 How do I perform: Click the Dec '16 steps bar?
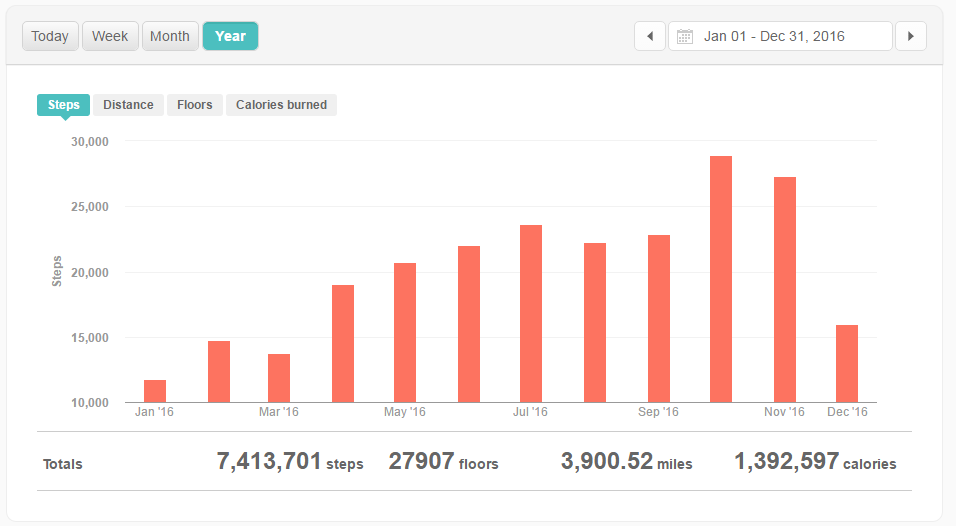click(x=847, y=364)
